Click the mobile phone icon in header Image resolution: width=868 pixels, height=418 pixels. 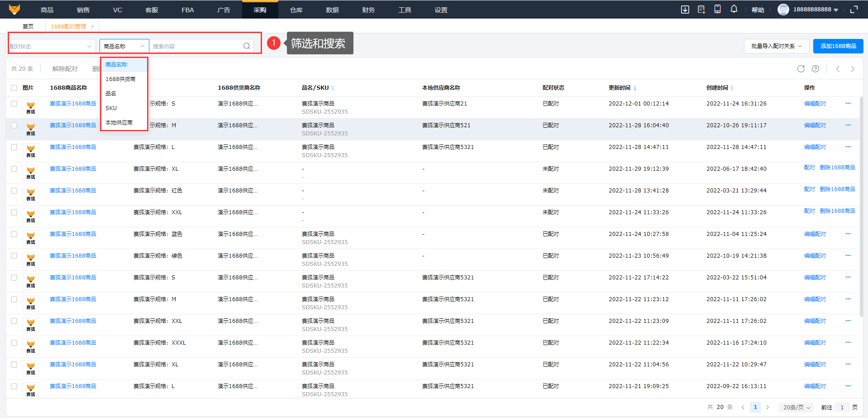point(717,9)
